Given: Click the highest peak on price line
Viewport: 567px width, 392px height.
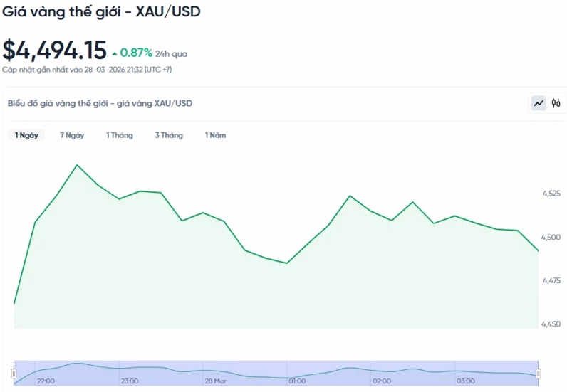Looking at the screenshot, I should [x=77, y=165].
